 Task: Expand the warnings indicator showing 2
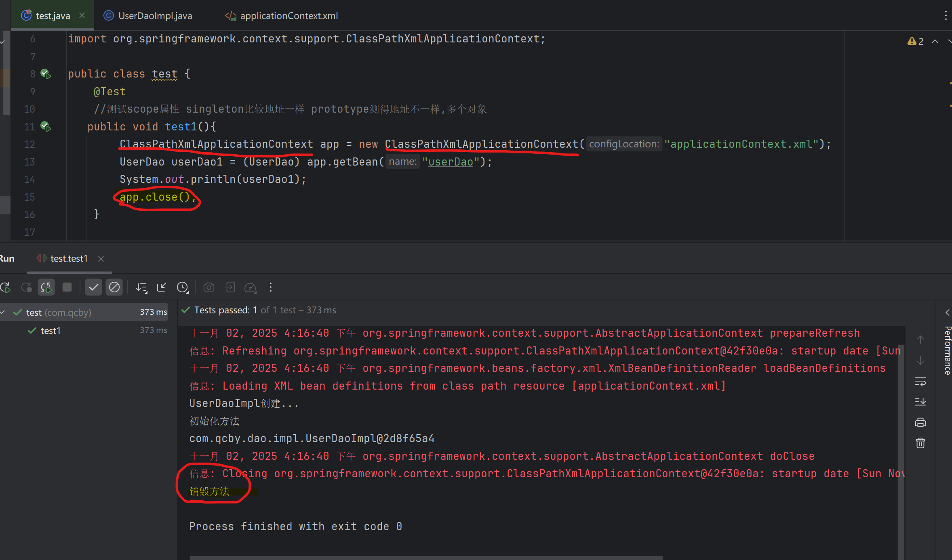[916, 41]
